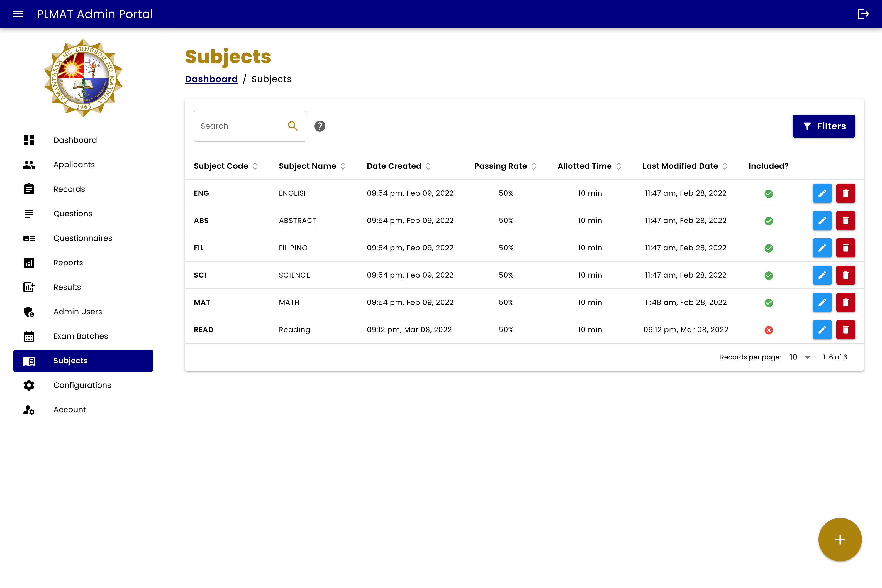This screenshot has width=882, height=588.
Task: Open records per page dropdown
Action: (800, 357)
